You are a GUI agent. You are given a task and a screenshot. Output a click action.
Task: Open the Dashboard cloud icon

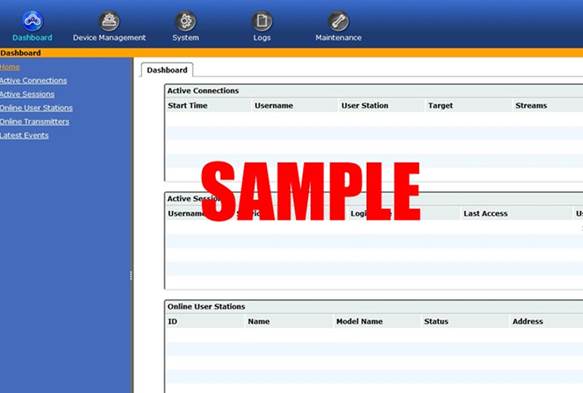pyautogui.click(x=33, y=21)
